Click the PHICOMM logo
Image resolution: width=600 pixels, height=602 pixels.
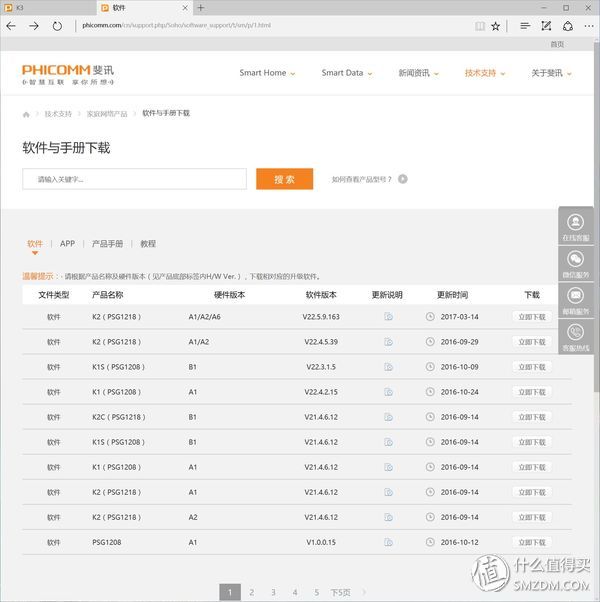pos(68,74)
